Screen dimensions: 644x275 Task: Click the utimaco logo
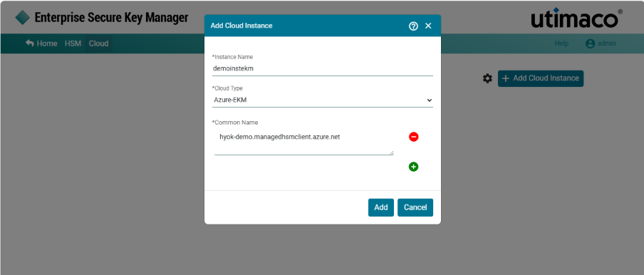[x=576, y=18]
